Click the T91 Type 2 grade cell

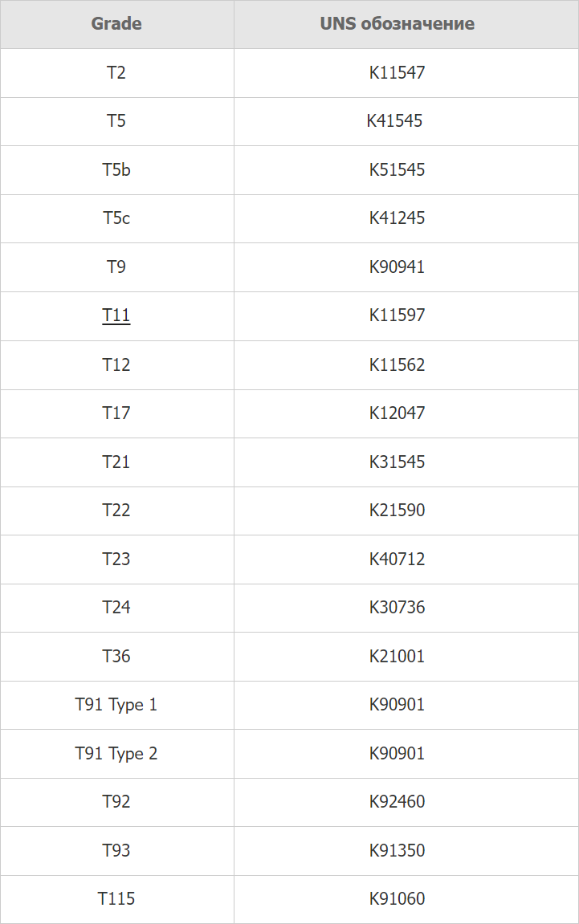pyautogui.click(x=116, y=754)
